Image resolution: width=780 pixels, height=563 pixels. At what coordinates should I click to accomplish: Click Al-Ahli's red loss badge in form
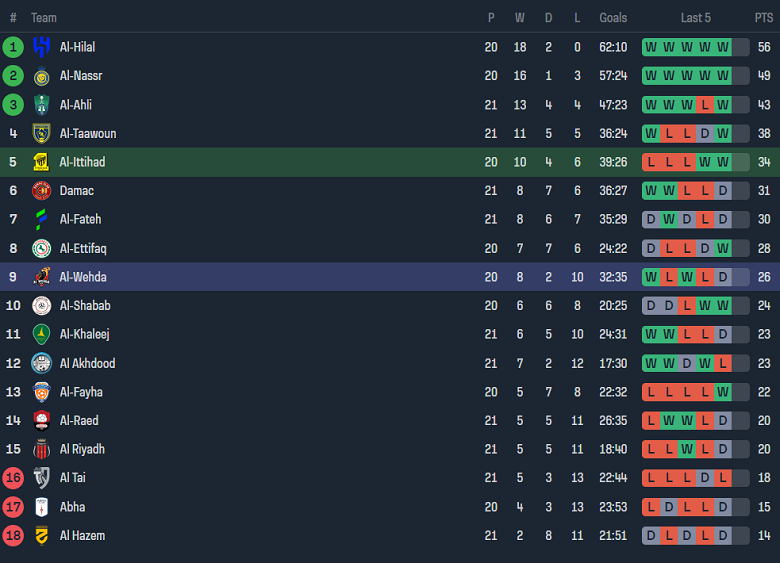pyautogui.click(x=704, y=105)
